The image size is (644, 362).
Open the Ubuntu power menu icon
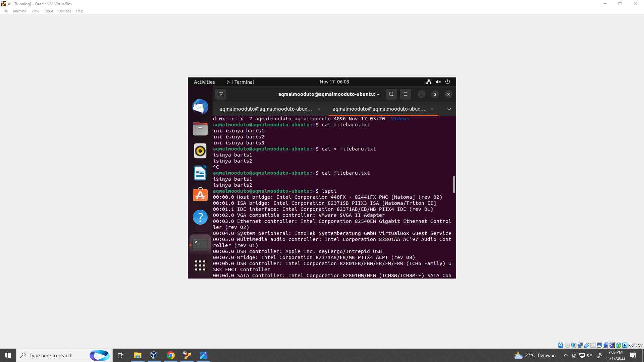447,82
